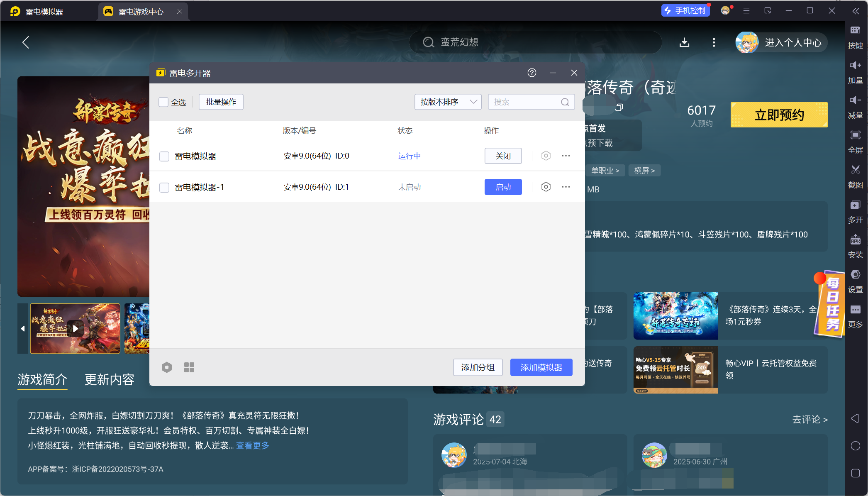The width and height of the screenshot is (868, 496).
Task: Check the 全选 select-all checkbox
Action: tap(163, 102)
